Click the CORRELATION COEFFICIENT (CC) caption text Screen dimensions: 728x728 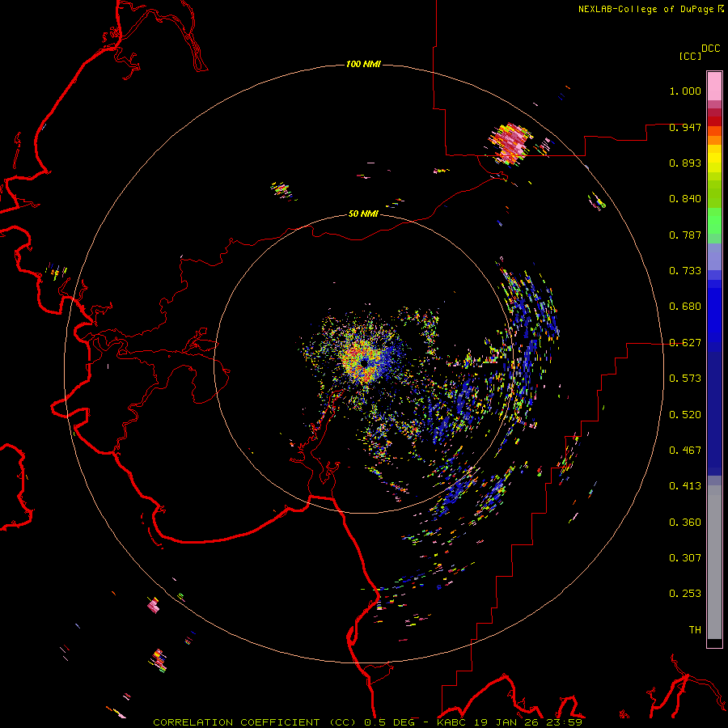click(x=254, y=722)
